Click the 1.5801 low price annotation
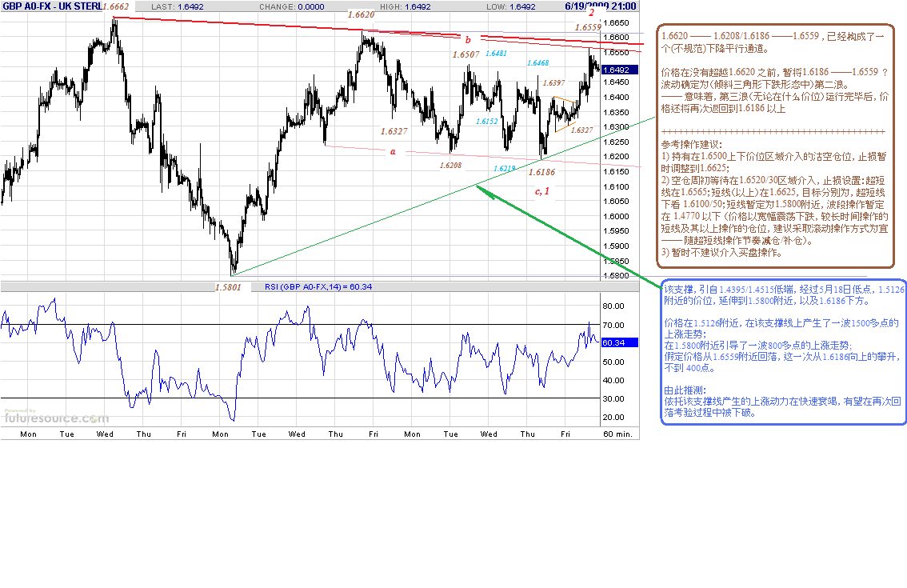The image size is (907, 588). pos(228,287)
